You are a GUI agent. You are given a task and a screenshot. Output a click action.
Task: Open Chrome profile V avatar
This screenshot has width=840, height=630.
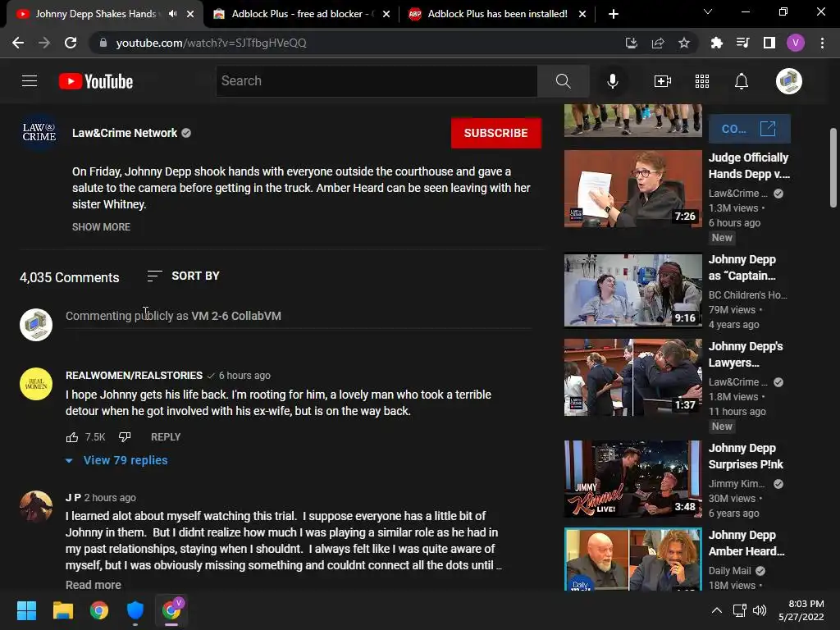[x=796, y=43]
